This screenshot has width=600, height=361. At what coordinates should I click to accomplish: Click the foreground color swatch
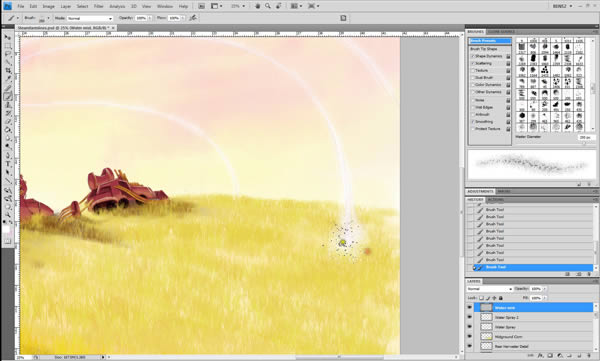coord(6,229)
